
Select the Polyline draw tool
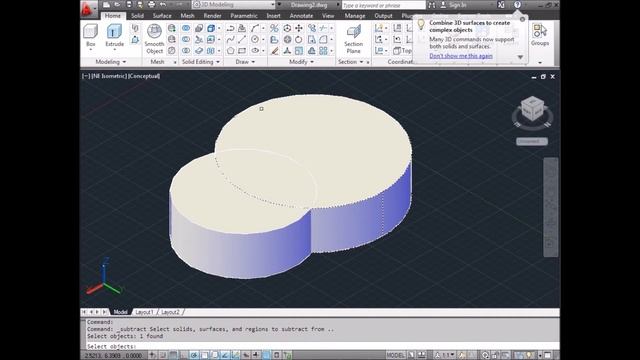(230, 28)
